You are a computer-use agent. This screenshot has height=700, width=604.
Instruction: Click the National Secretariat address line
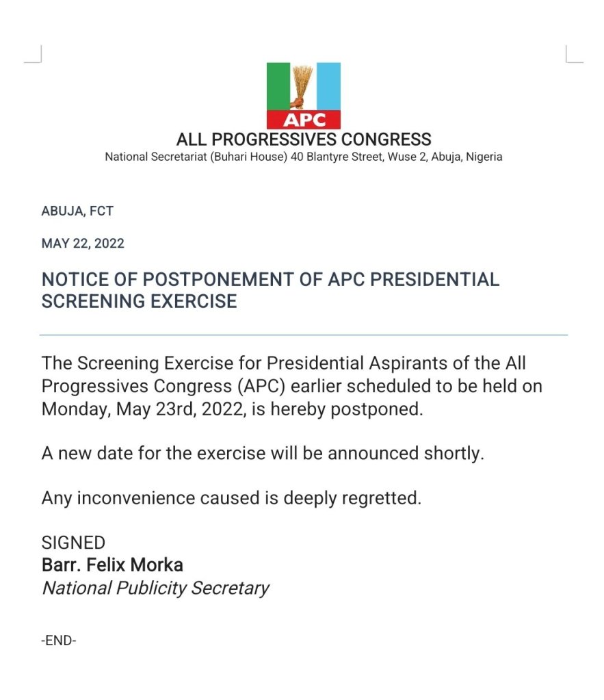tap(304, 157)
